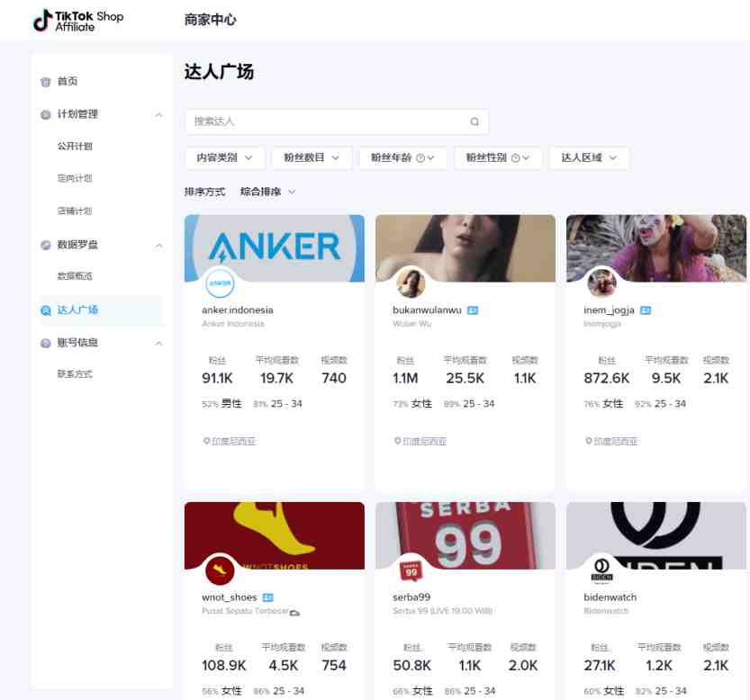The height and width of the screenshot is (700, 750).
Task: Click the 872.6K follower count on inem_jogja
Action: click(x=607, y=378)
